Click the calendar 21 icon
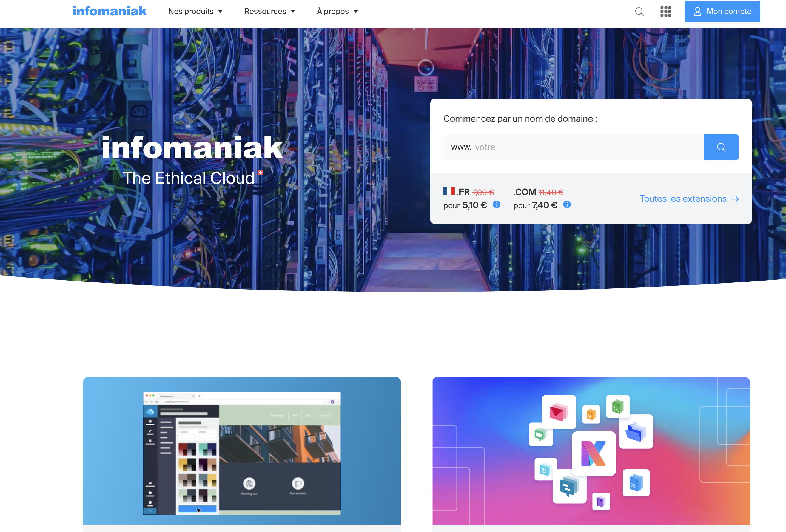This screenshot has height=532, width=786. click(x=545, y=470)
